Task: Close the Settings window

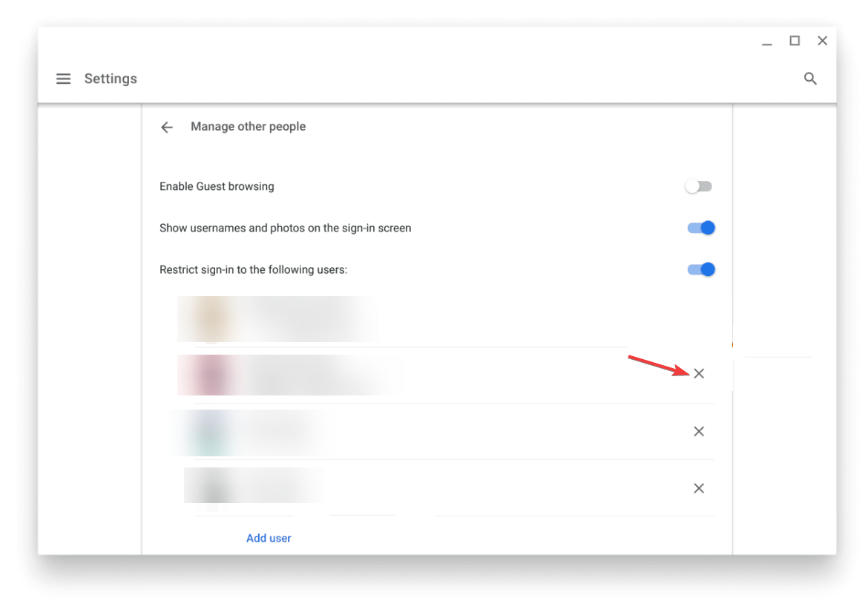Action: [822, 41]
